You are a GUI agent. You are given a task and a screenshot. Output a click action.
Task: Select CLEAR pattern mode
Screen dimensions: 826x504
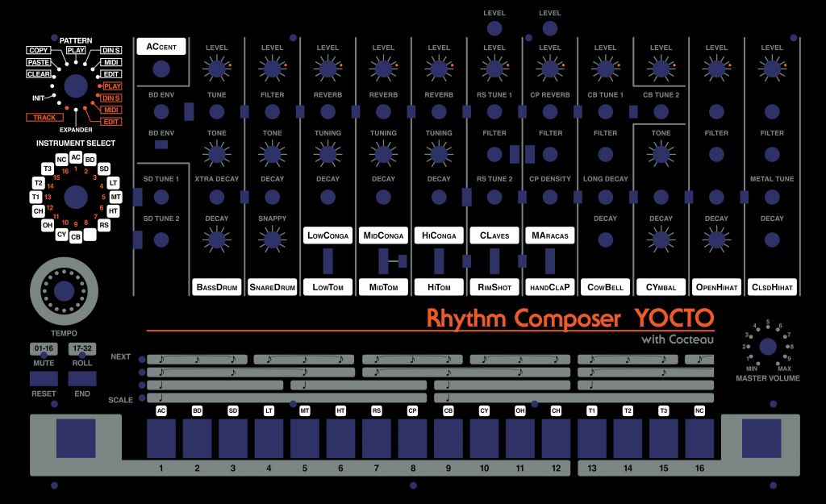tap(39, 74)
